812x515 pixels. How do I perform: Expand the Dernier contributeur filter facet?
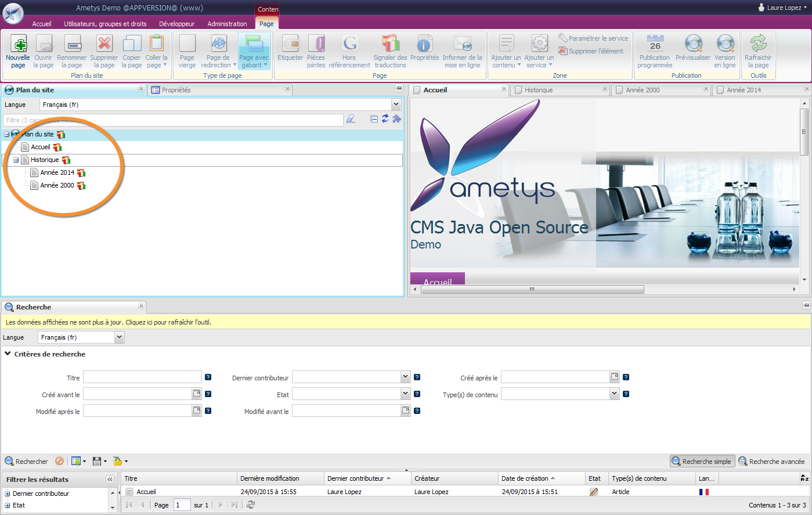[8, 494]
